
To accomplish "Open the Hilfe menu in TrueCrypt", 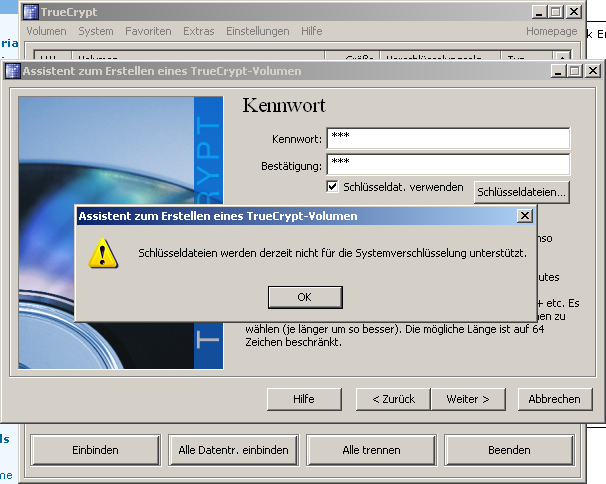I will [x=312, y=31].
